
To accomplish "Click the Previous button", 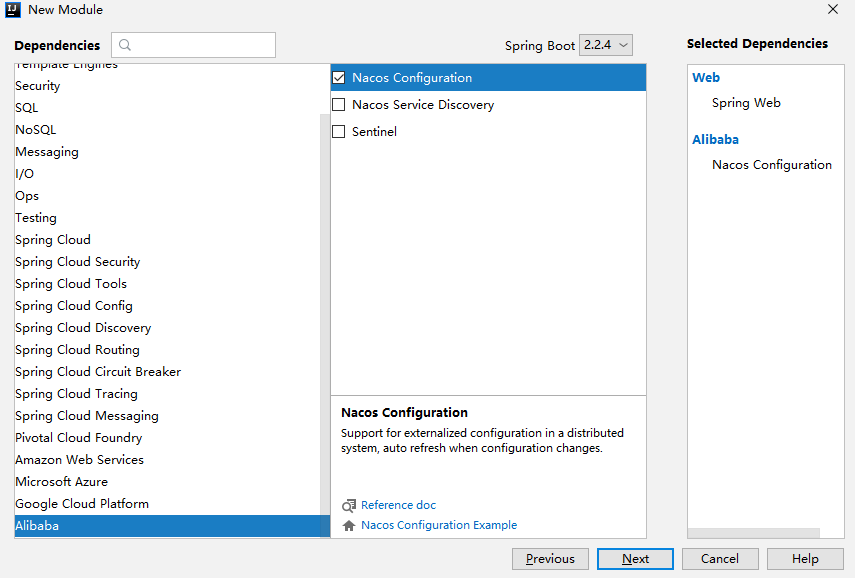I will [x=550, y=559].
